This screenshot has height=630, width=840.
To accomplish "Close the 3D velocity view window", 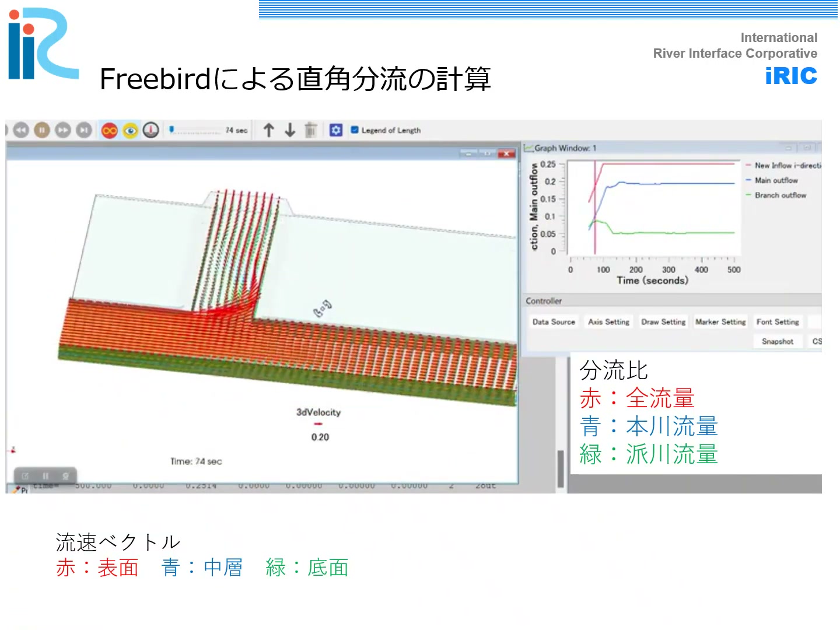I will pos(506,154).
